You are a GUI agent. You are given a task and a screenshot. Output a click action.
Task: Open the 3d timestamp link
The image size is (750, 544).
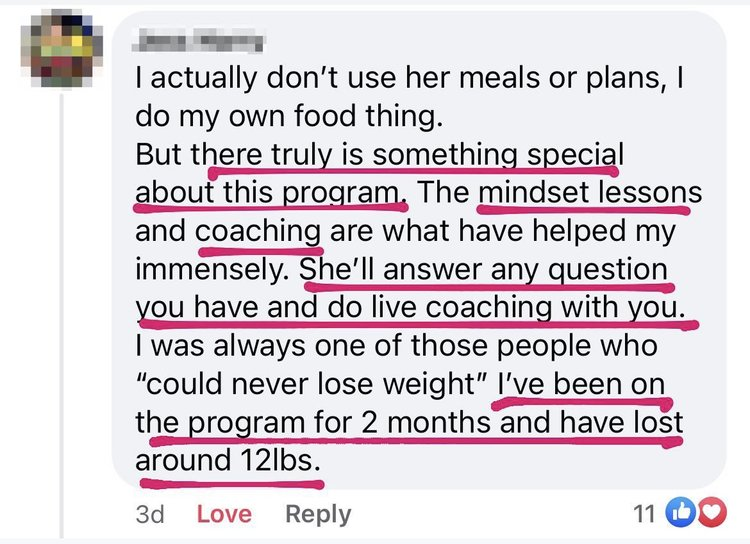[x=149, y=514]
